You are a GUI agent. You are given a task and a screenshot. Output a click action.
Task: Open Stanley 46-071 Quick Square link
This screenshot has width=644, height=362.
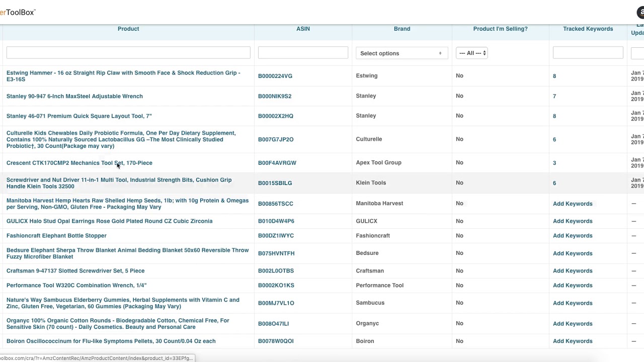coord(79,116)
